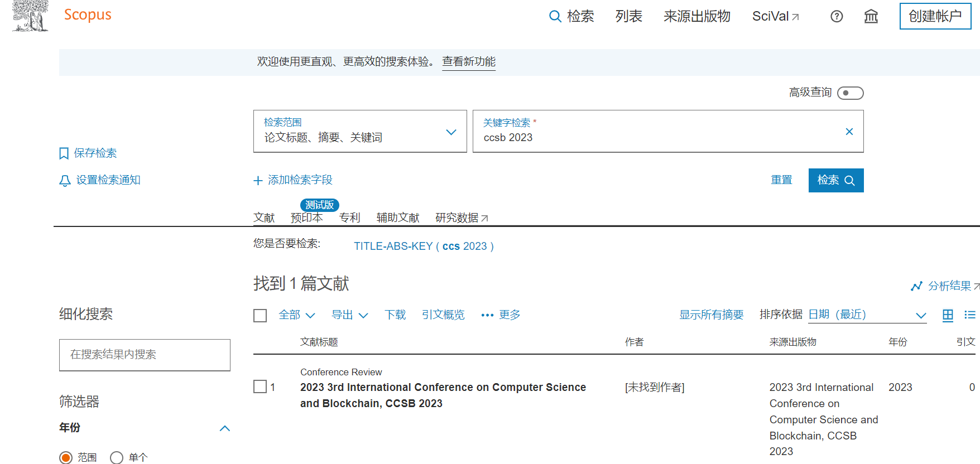Screen dimensions: 980x464
Task: Click the plus icon to 添加检索字段
Action: tap(258, 180)
